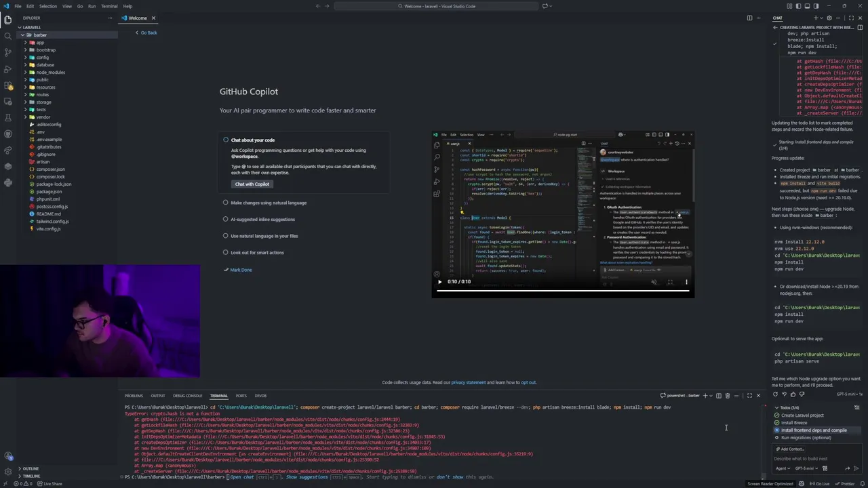Click Add Context button
This screenshot has height=488, width=868.
pyautogui.click(x=790, y=449)
